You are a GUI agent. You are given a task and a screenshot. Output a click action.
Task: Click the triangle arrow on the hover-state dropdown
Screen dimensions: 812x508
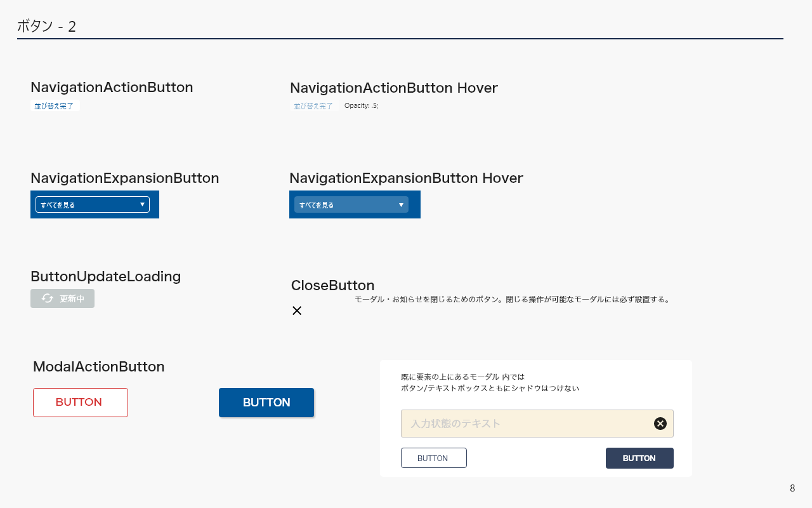click(x=401, y=204)
